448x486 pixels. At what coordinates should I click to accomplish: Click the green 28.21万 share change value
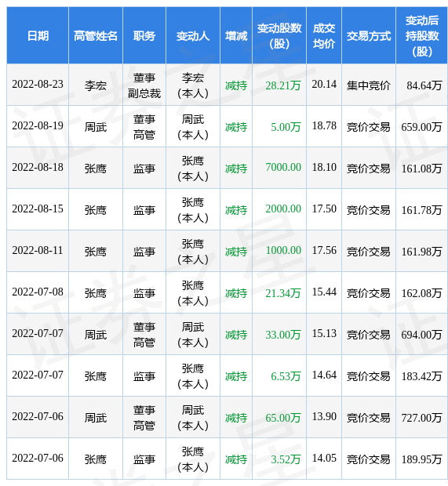click(x=283, y=85)
